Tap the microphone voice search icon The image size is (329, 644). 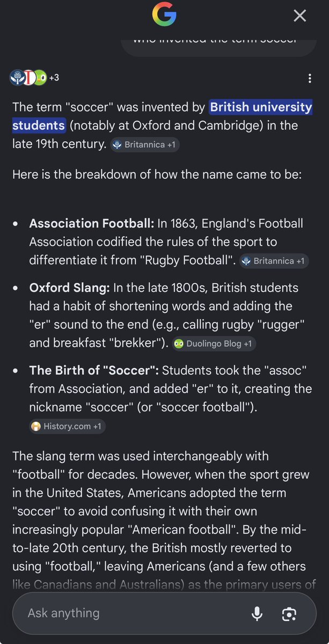[257, 613]
